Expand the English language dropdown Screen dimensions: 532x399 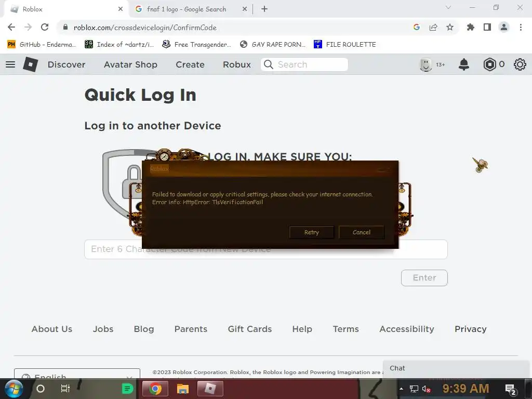(x=77, y=374)
